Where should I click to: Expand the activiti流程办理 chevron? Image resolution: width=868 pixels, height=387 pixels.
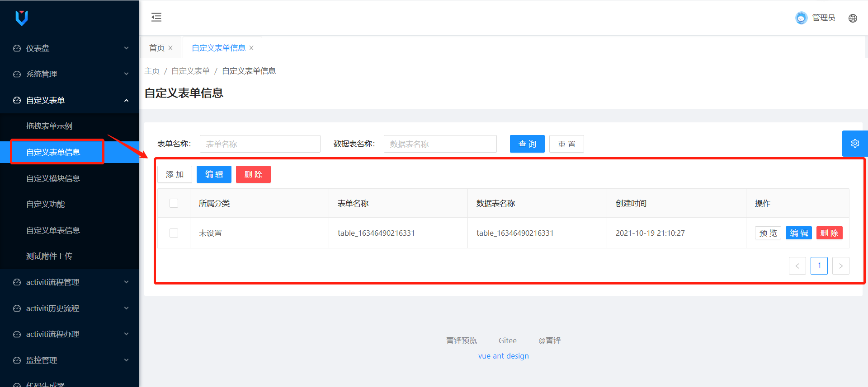pyautogui.click(x=127, y=334)
